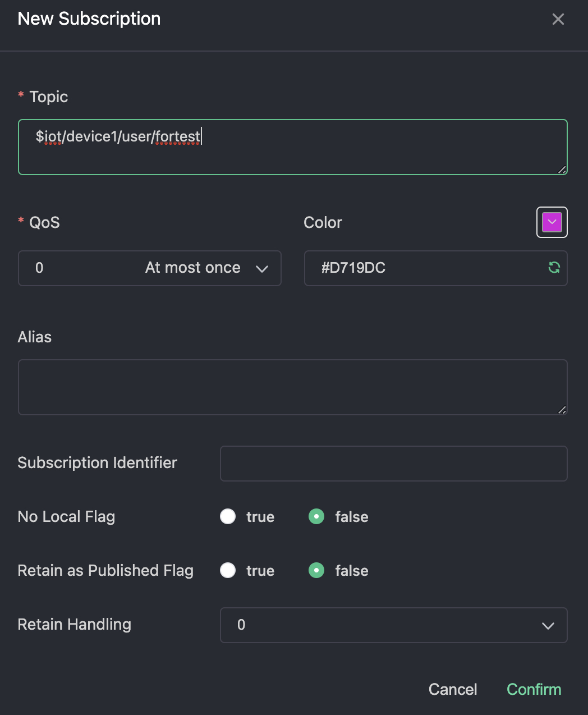Focus the Subscription Identifier input

[x=393, y=464]
